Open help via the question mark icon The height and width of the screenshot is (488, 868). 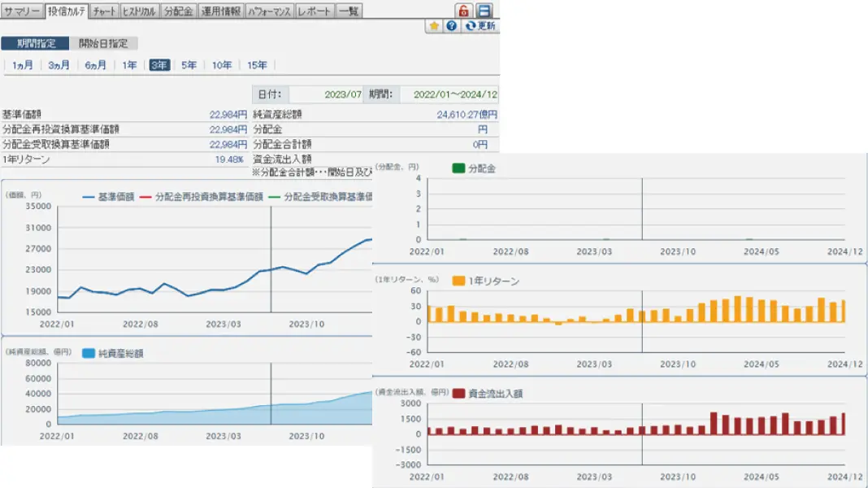point(452,26)
